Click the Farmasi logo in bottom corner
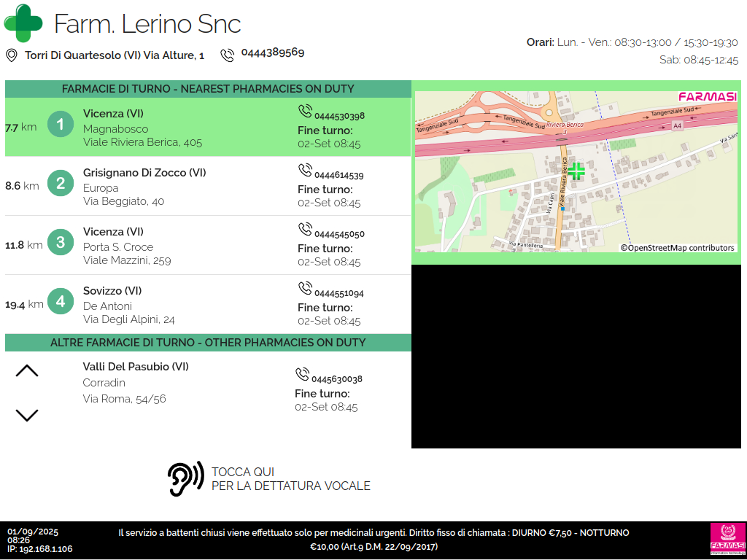This screenshot has height=560, width=747. pos(727,540)
